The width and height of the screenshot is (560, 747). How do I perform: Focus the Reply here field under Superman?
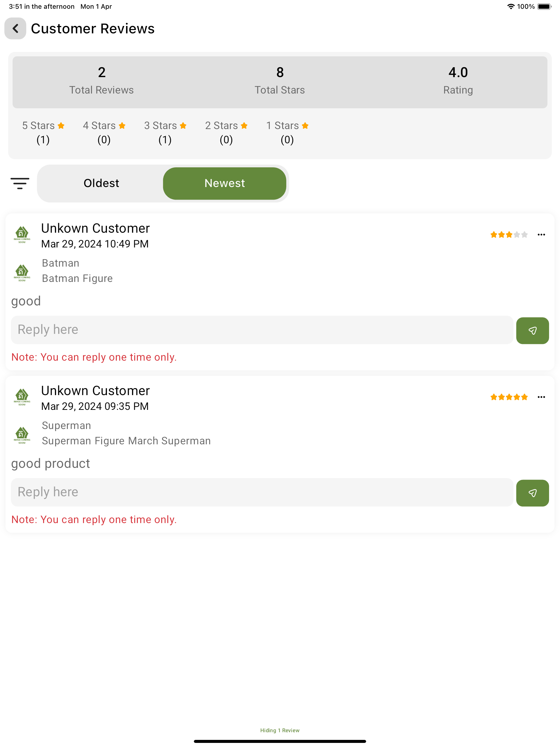click(x=262, y=492)
